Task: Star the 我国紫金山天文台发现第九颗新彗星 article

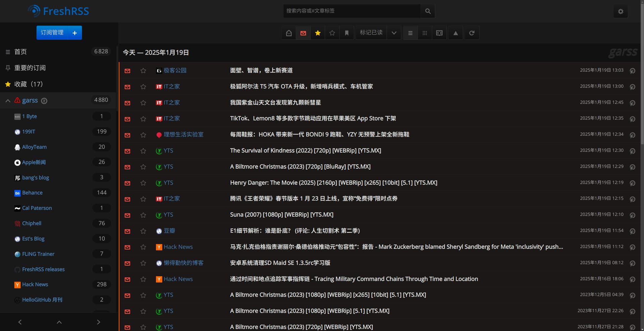Action: tap(143, 103)
